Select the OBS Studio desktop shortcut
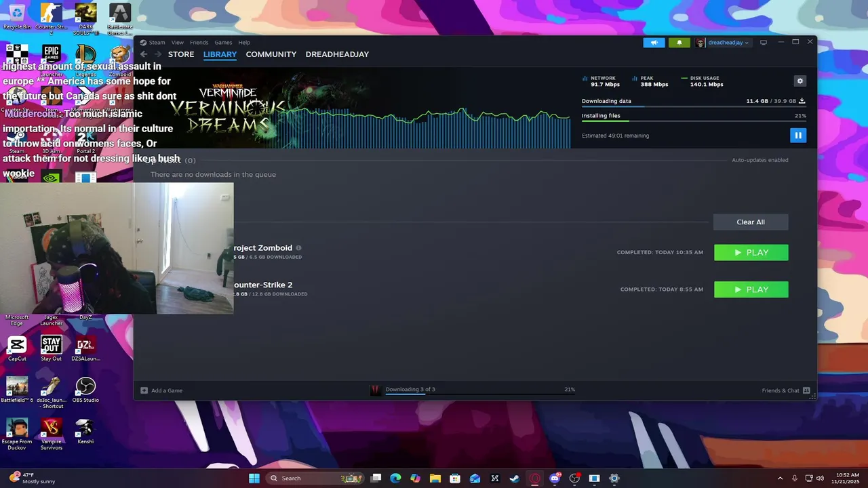 coord(85,390)
